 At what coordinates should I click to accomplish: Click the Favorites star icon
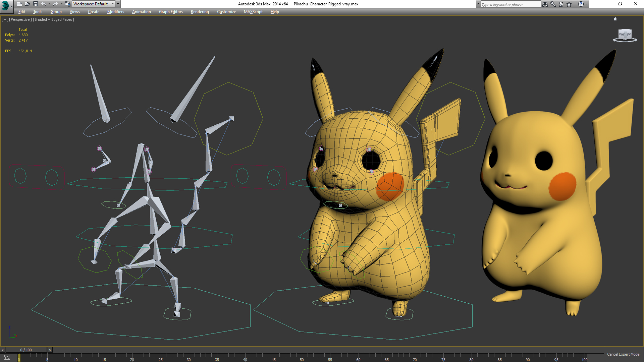(569, 4)
